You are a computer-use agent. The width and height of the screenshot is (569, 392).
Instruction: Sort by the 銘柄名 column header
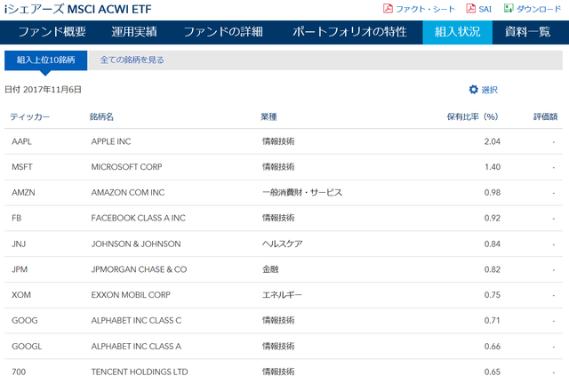[101, 116]
